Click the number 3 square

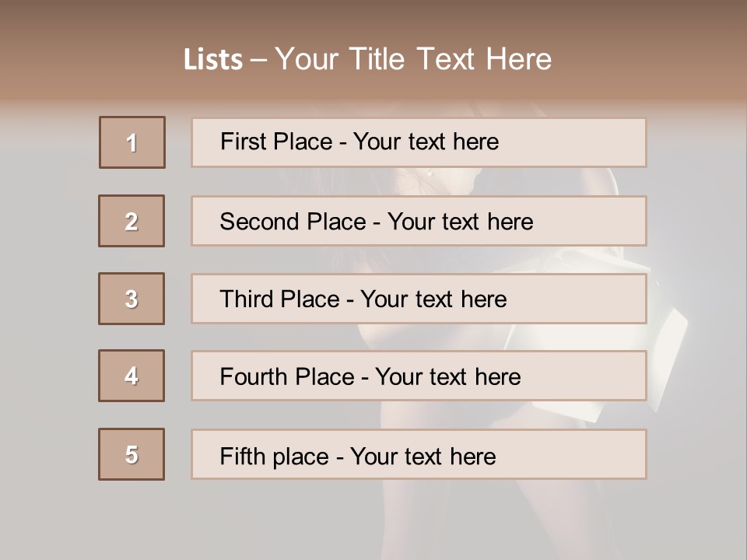click(132, 299)
